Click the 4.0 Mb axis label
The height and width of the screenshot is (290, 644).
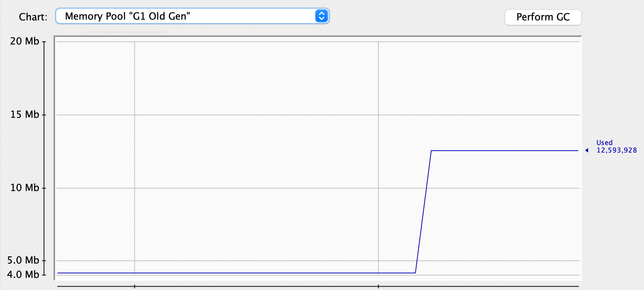tap(23, 275)
